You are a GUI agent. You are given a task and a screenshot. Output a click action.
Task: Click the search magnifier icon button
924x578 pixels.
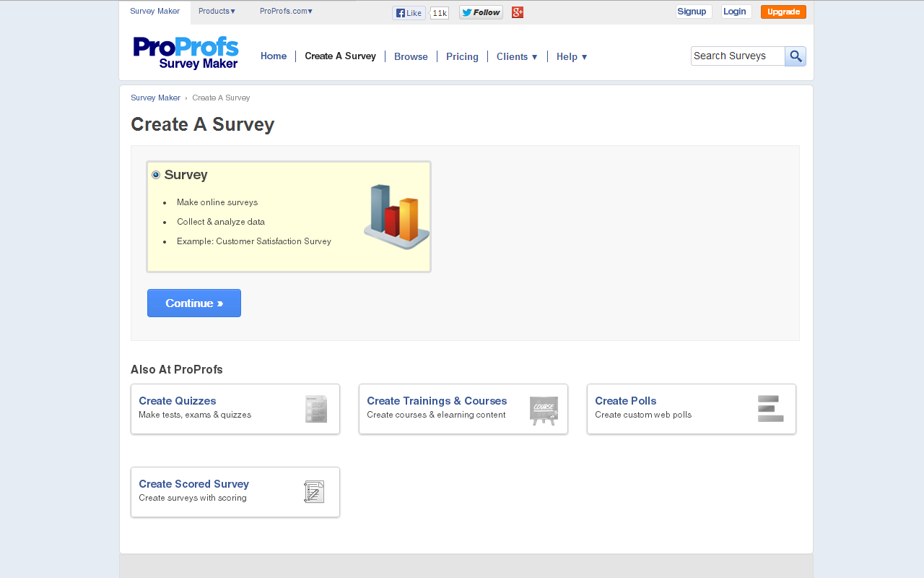[x=796, y=56]
